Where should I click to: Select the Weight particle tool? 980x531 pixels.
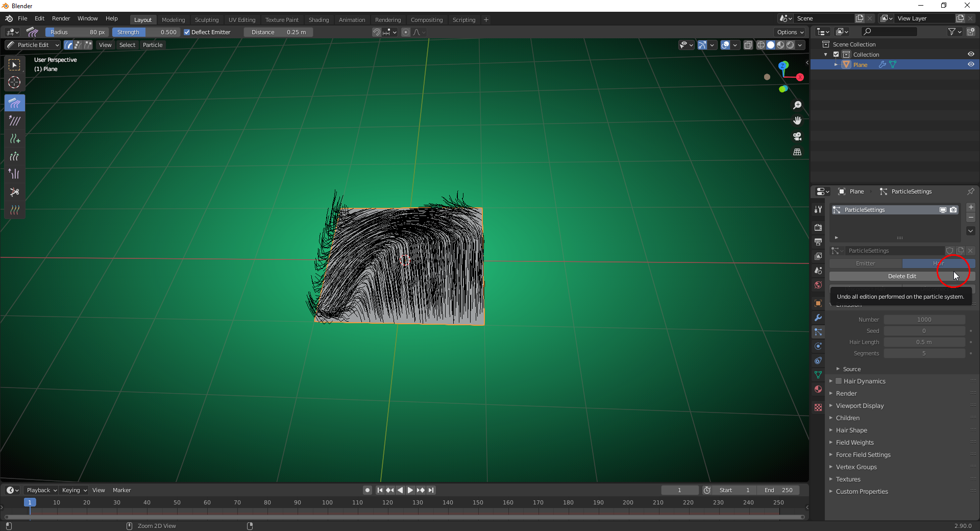(x=14, y=210)
